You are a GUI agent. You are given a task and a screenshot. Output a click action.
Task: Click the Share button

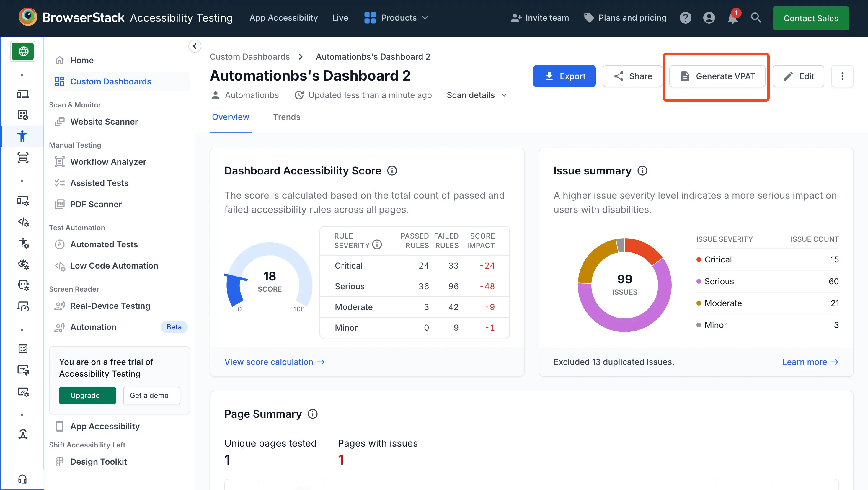tap(632, 76)
